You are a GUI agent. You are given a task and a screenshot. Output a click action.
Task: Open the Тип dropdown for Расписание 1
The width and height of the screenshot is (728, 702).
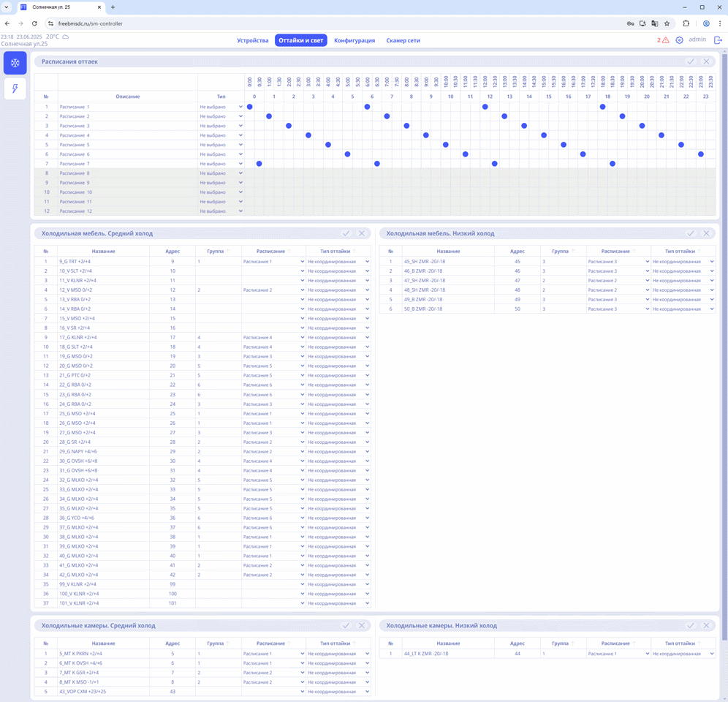pos(221,107)
